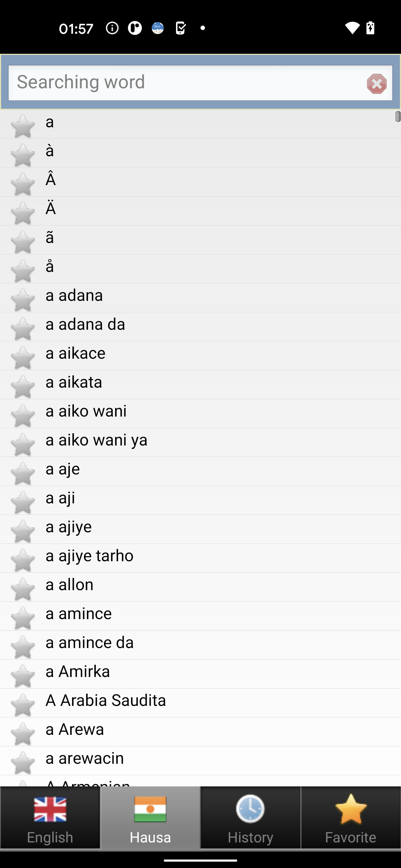Clear the search field with the red X

pos(376,84)
